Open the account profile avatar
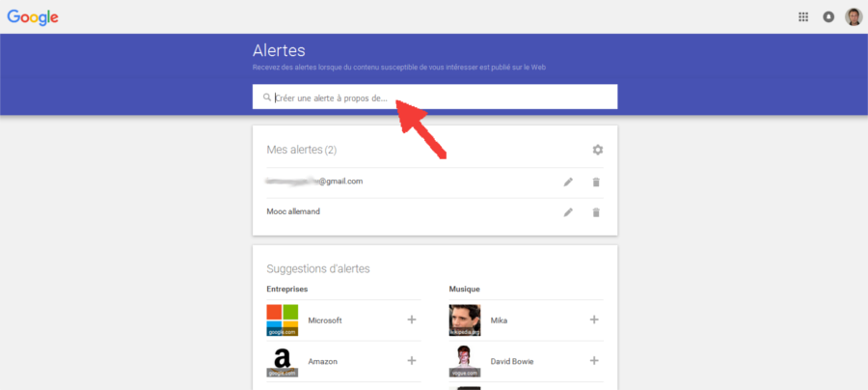This screenshot has height=390, width=868. (854, 16)
